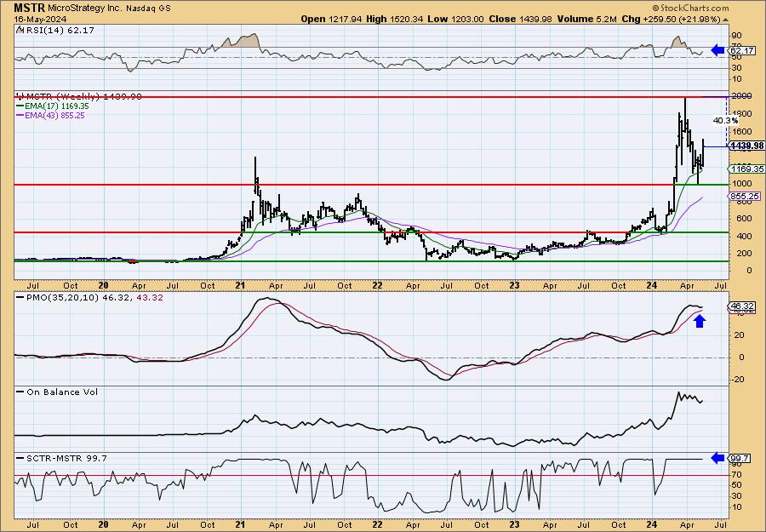This screenshot has height=532, width=766.
Task: Click the red resistance line at 2000 level
Action: coord(371,97)
